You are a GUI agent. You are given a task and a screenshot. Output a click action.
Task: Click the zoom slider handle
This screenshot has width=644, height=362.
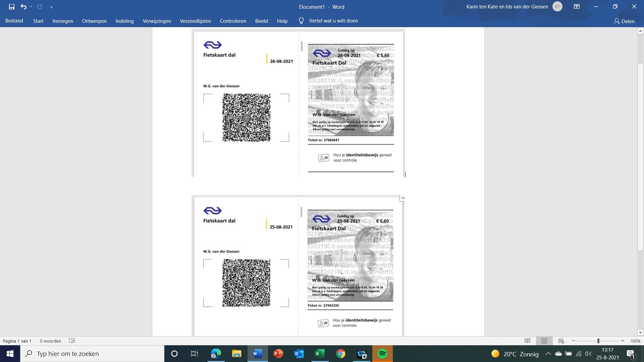(598, 341)
